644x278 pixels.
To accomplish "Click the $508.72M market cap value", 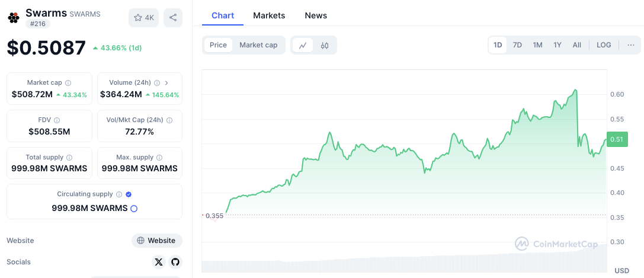I will [32, 95].
